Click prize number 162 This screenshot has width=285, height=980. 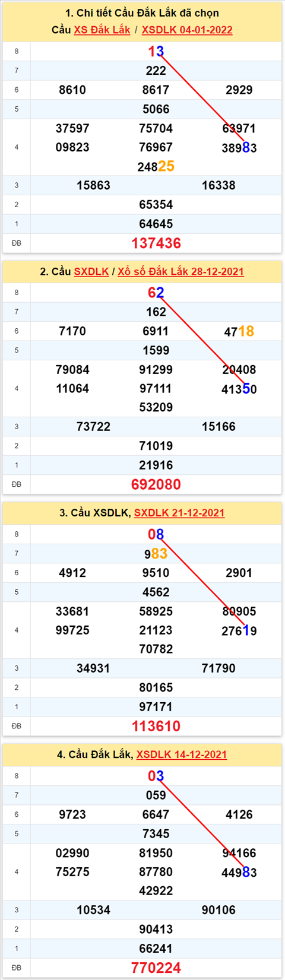pyautogui.click(x=156, y=312)
